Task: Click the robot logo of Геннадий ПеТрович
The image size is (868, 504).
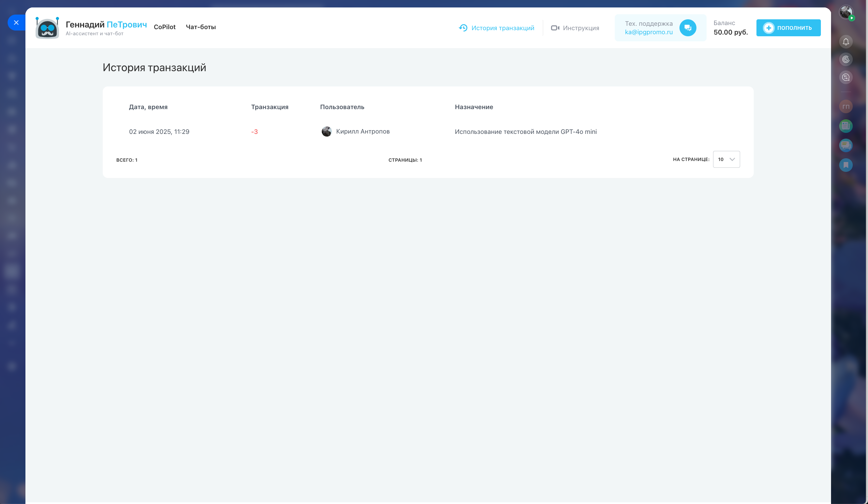Action: [47, 28]
